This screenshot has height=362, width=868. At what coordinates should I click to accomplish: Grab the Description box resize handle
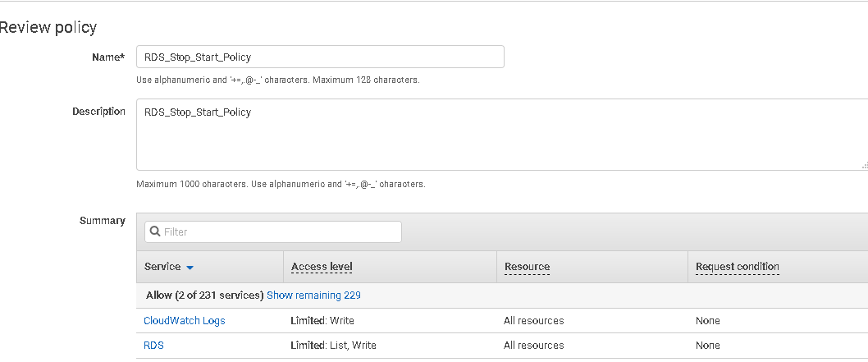point(864,166)
